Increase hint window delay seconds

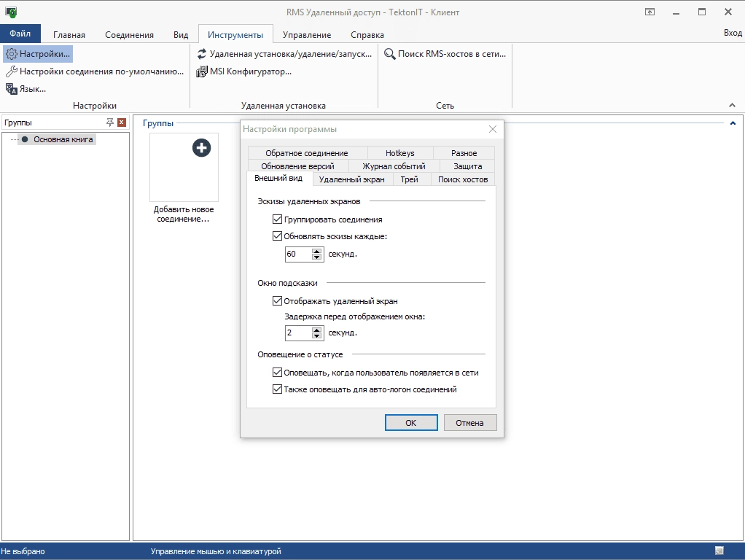317,330
